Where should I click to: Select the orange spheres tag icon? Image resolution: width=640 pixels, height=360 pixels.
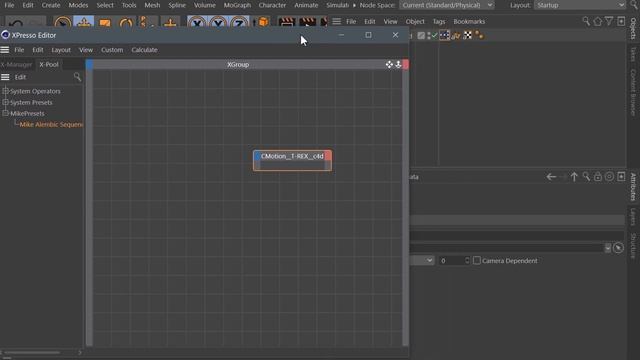point(479,36)
